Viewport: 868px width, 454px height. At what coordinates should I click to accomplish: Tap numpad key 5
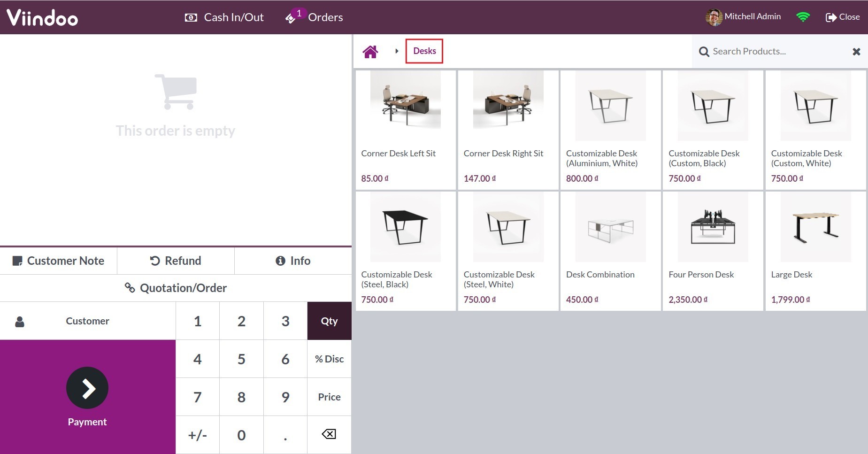(x=241, y=359)
